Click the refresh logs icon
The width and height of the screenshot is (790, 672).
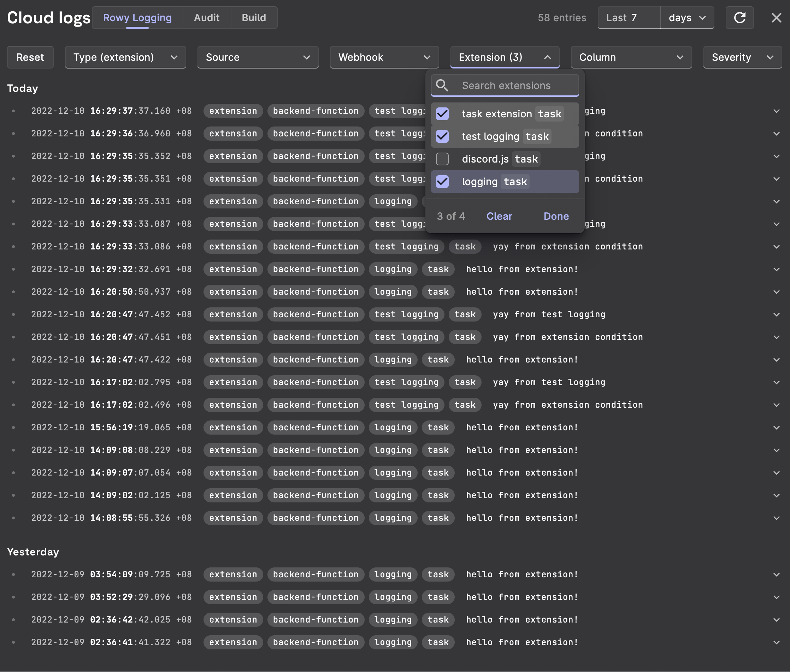pos(739,18)
